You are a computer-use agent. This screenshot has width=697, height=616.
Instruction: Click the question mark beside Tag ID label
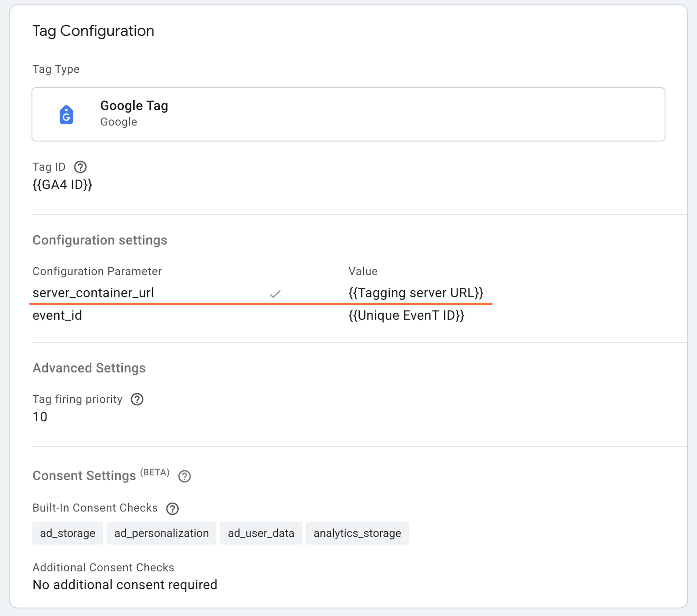click(80, 167)
